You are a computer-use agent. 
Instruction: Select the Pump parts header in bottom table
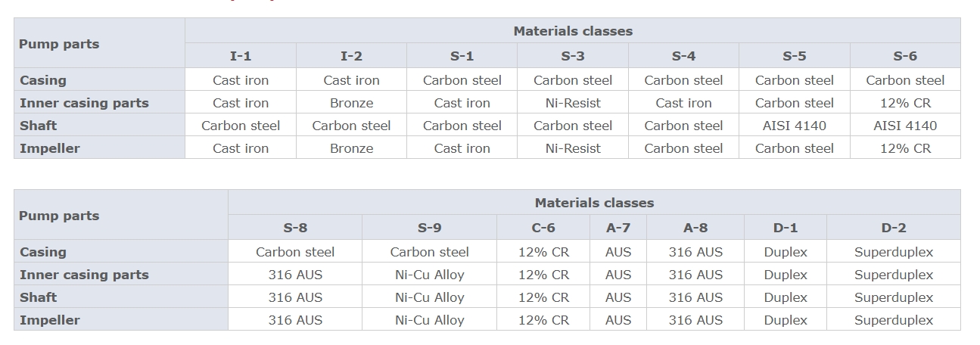pos(59,216)
